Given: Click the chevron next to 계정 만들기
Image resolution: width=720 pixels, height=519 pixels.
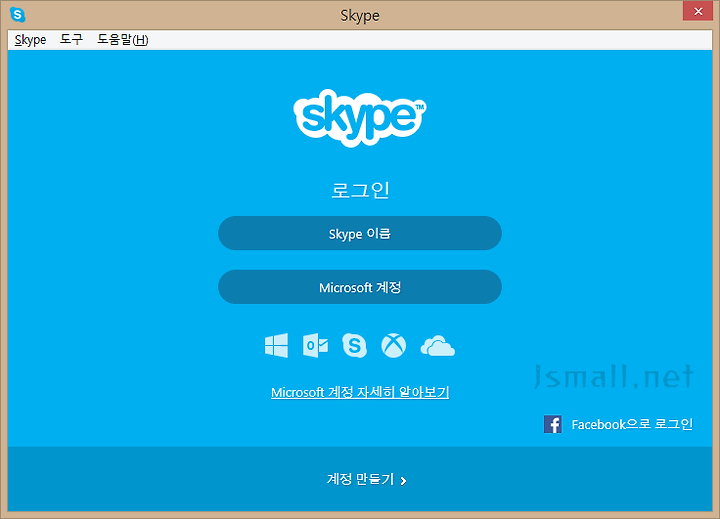Looking at the screenshot, I should [403, 481].
